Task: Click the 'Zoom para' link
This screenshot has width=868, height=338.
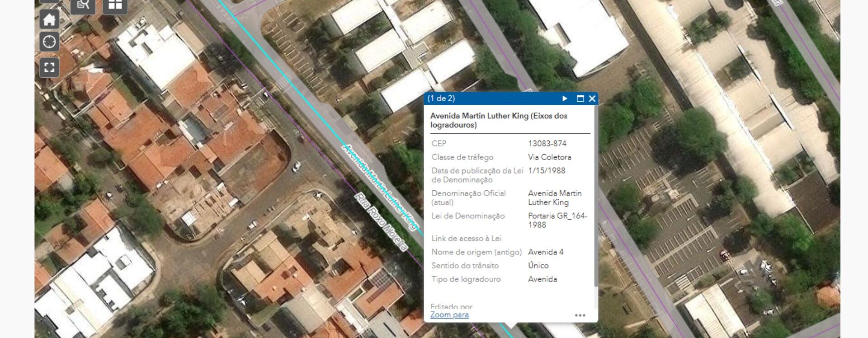Action: (x=449, y=315)
